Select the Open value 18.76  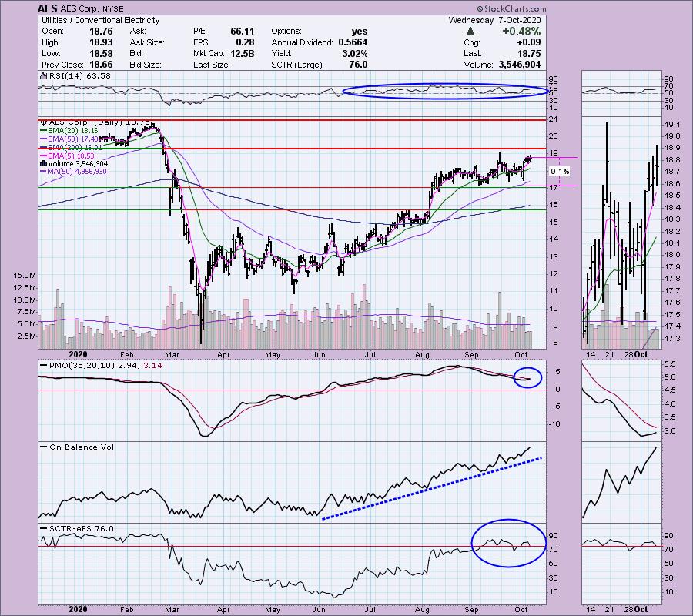pos(101,32)
